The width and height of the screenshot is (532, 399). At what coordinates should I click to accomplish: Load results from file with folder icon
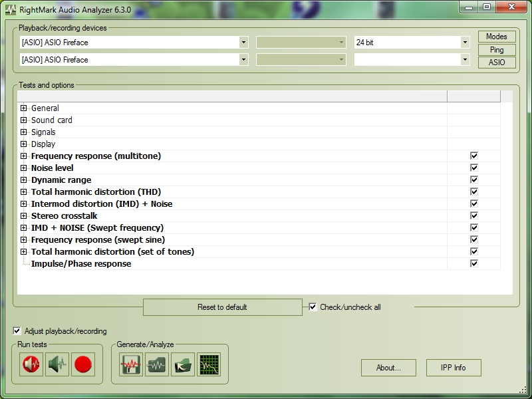point(183,364)
